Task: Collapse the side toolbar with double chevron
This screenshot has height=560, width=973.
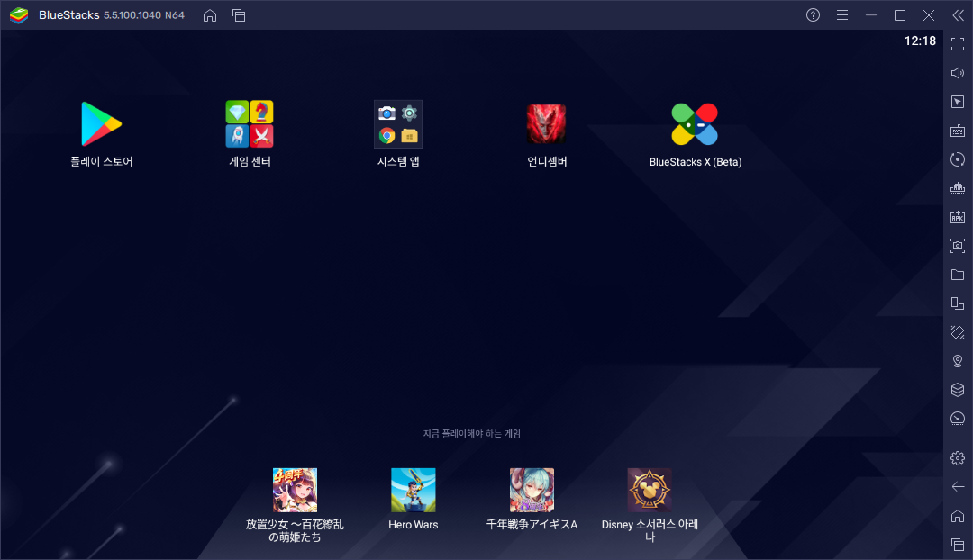Action: click(958, 15)
